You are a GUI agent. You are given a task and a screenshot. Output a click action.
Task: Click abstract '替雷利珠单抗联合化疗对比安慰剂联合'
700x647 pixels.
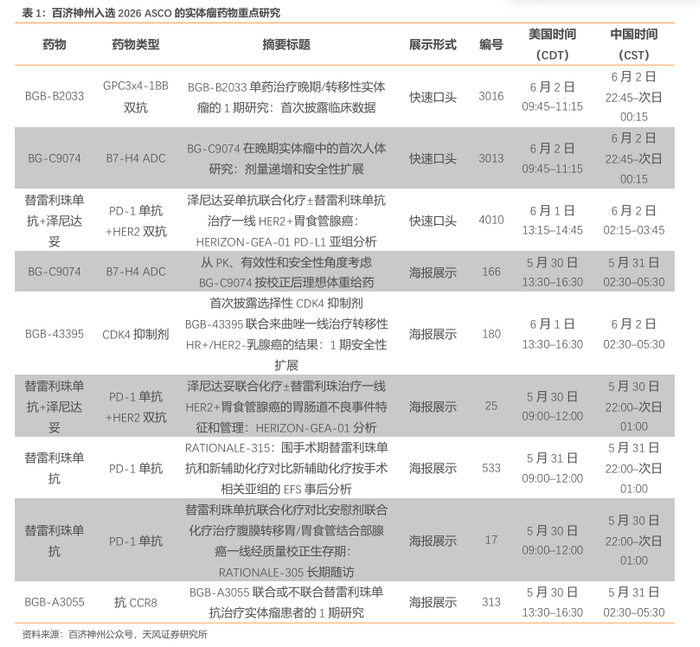[286, 541]
